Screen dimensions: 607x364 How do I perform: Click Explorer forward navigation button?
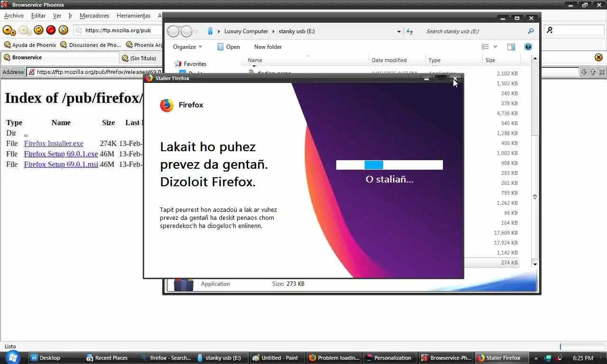[186, 31]
